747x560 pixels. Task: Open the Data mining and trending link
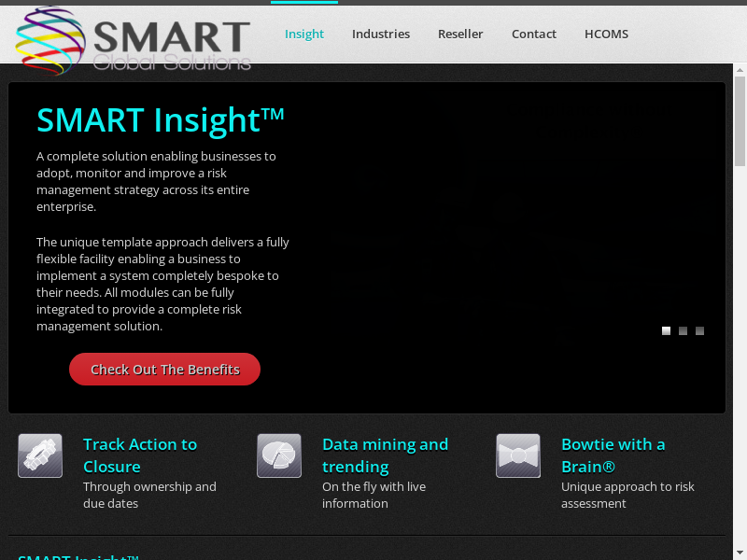click(x=385, y=455)
